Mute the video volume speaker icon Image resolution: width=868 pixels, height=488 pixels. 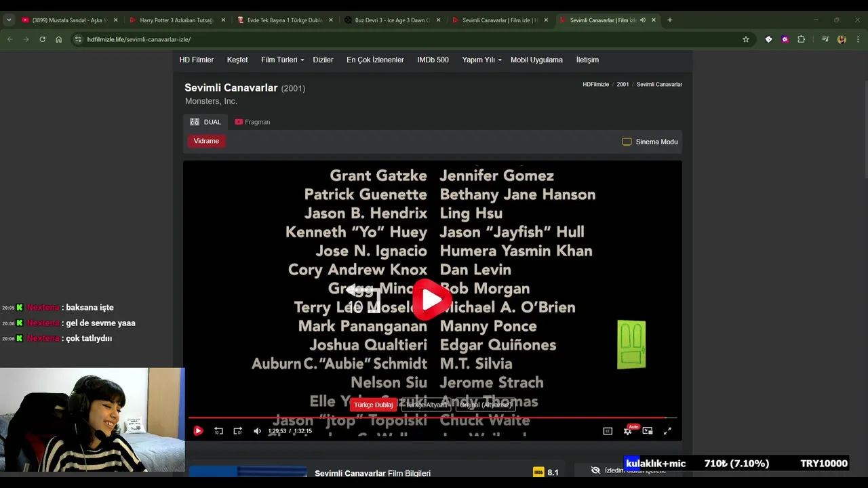(257, 431)
